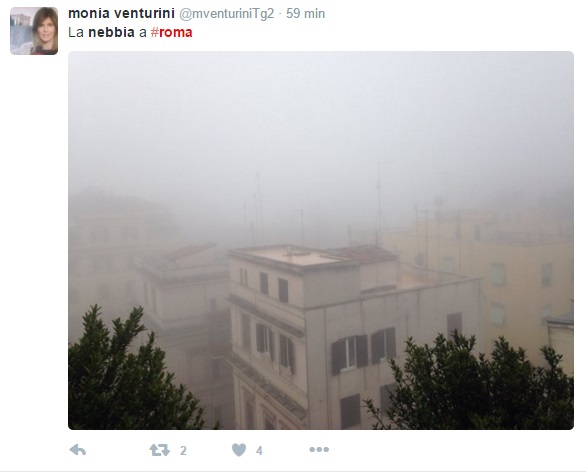Open the three-dots more options menu
The height and width of the screenshot is (474, 586).
click(x=319, y=449)
